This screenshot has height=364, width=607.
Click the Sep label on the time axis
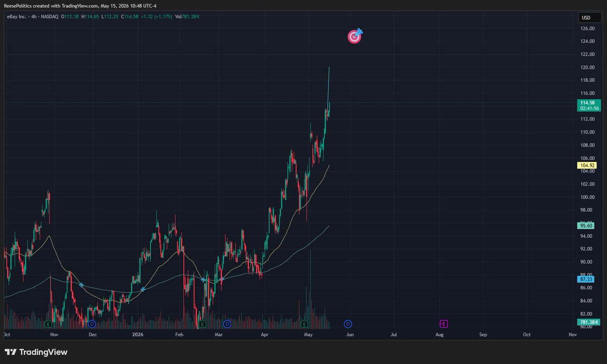point(483,335)
